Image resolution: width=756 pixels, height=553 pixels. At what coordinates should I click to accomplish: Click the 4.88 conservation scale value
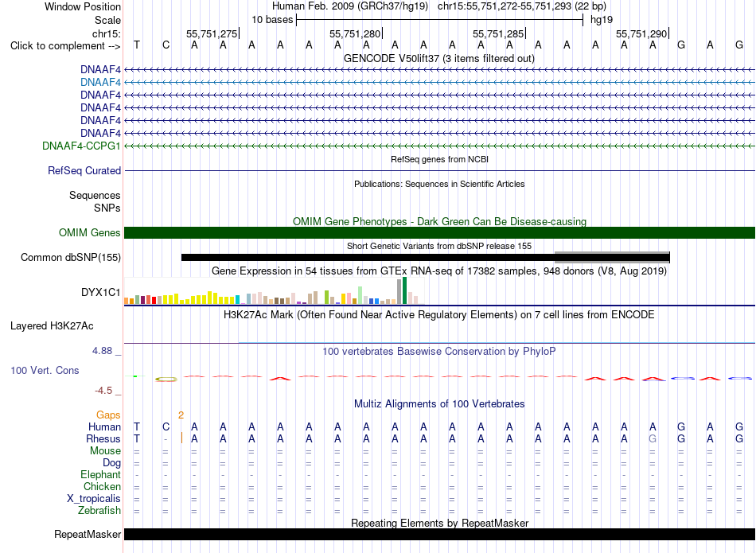point(102,351)
